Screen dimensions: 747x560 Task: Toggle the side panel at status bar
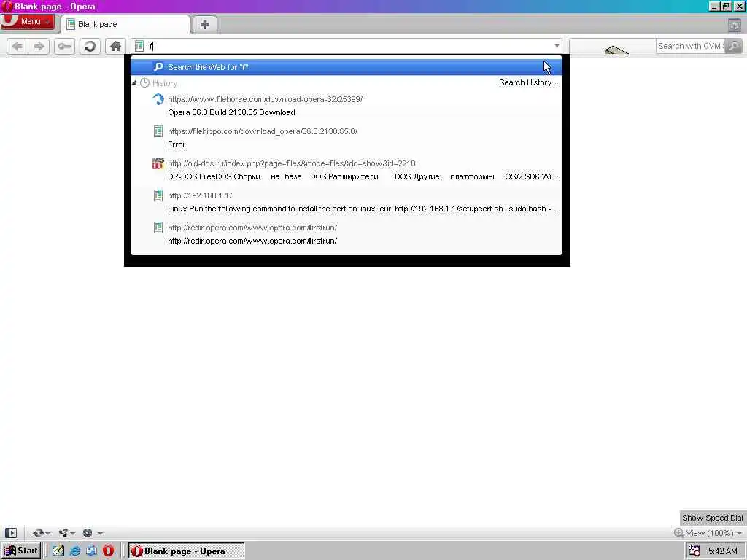pyautogui.click(x=10, y=533)
